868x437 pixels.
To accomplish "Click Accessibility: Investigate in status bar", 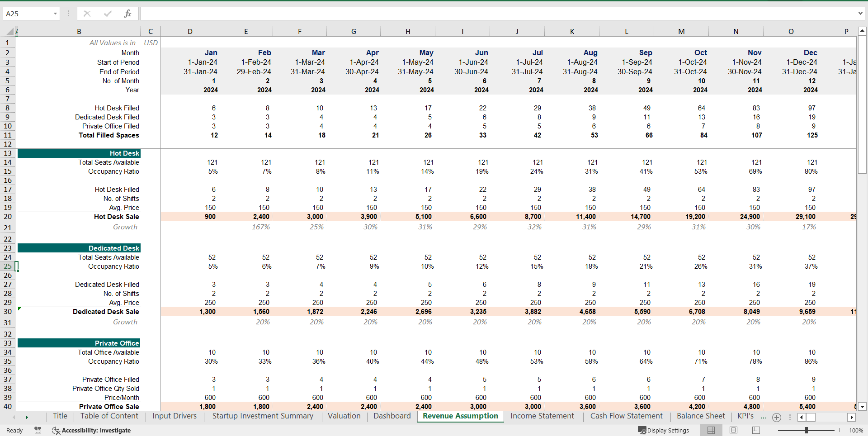I will (96, 430).
